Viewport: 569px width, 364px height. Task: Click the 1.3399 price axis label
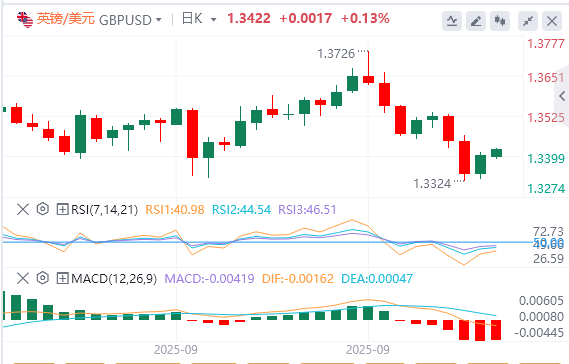click(546, 159)
